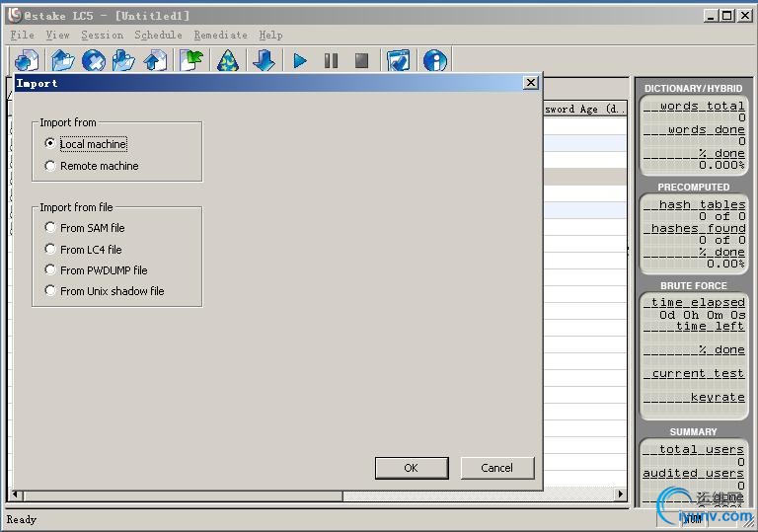Click the hash tables label

pyautogui.click(x=702, y=204)
